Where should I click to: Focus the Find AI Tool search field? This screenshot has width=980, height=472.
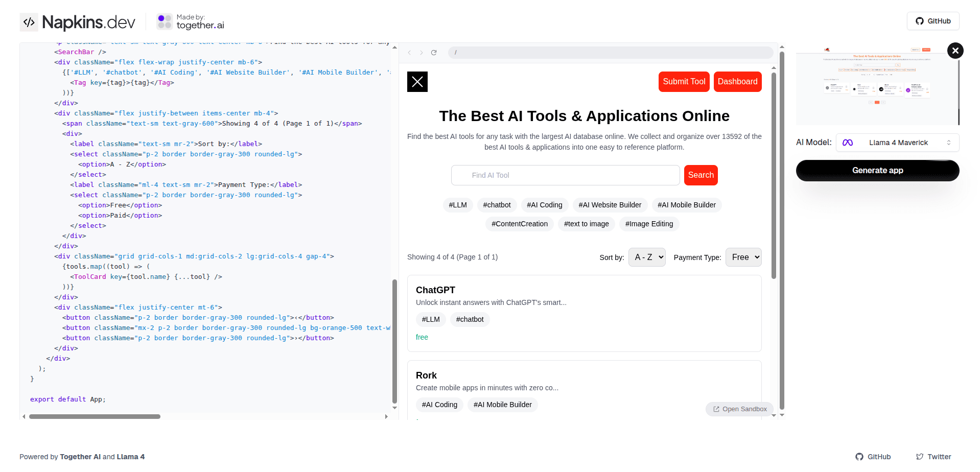click(565, 175)
